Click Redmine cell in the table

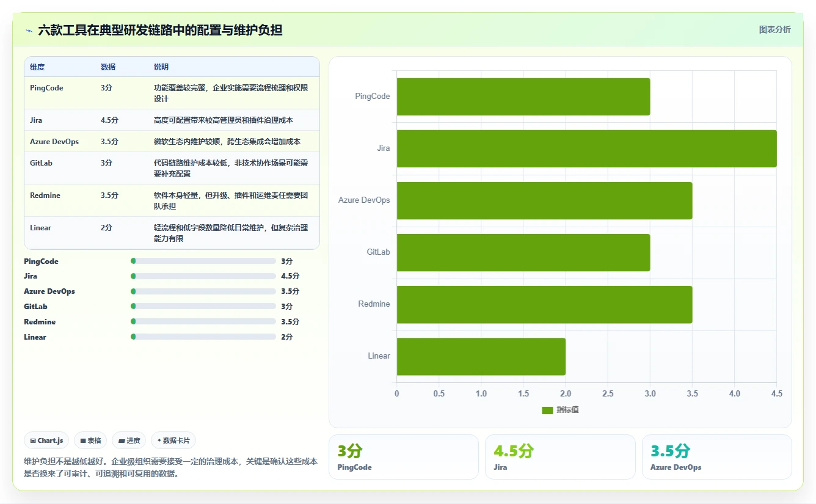click(45, 195)
